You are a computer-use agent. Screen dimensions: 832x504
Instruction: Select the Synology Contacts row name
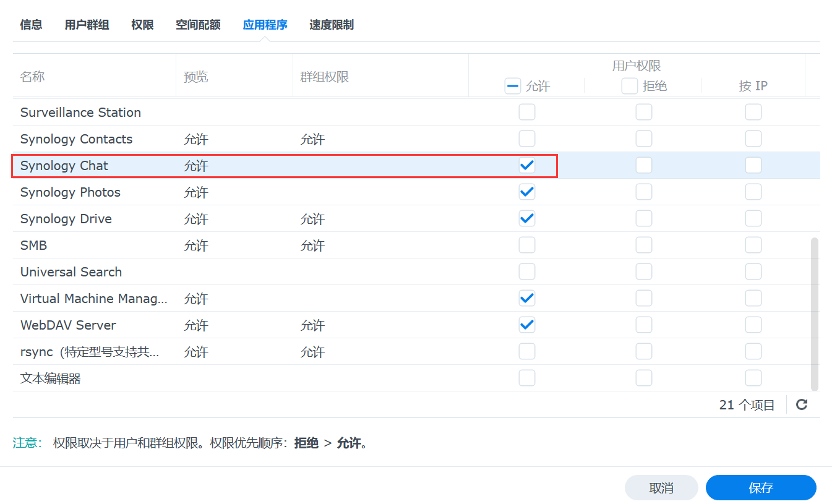pyautogui.click(x=76, y=139)
